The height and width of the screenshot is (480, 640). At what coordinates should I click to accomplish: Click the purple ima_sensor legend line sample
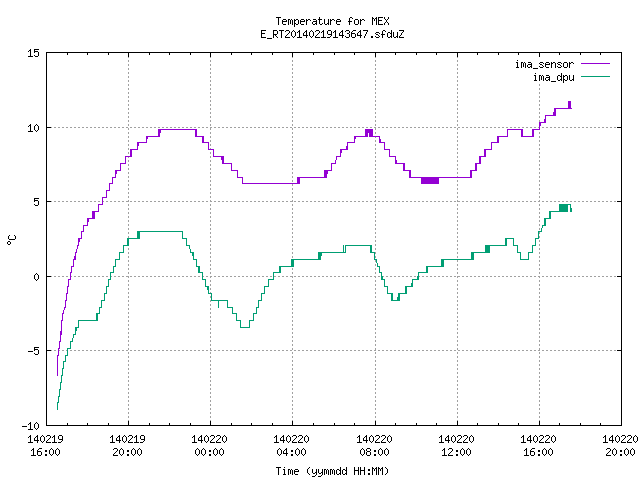click(595, 64)
